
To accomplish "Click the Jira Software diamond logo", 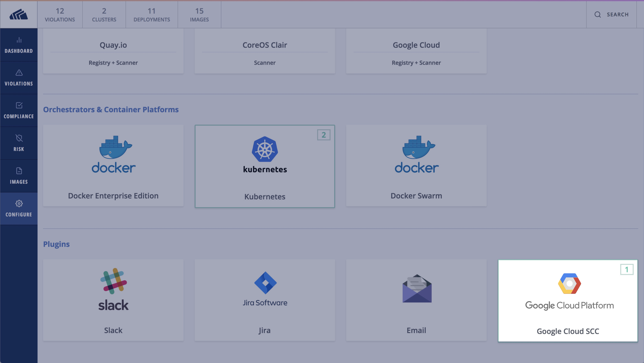I will [x=265, y=283].
